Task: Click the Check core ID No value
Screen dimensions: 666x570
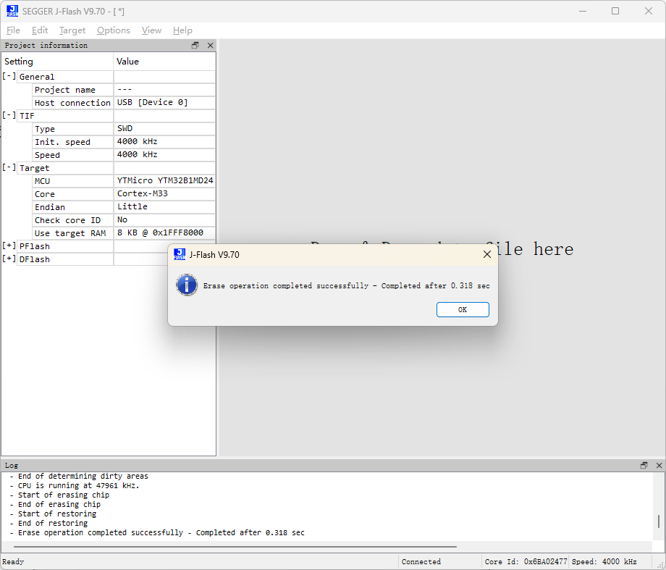Action: click(x=164, y=220)
